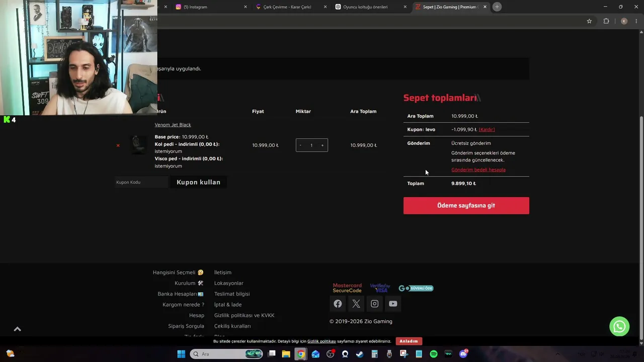
Task: Open Chrome extensions puzzle icon
Action: tap(606, 21)
